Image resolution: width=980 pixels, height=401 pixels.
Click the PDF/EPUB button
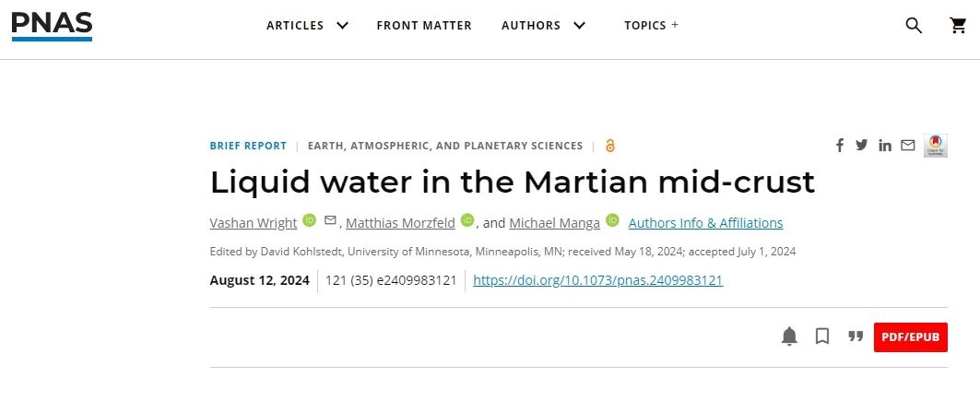point(910,336)
